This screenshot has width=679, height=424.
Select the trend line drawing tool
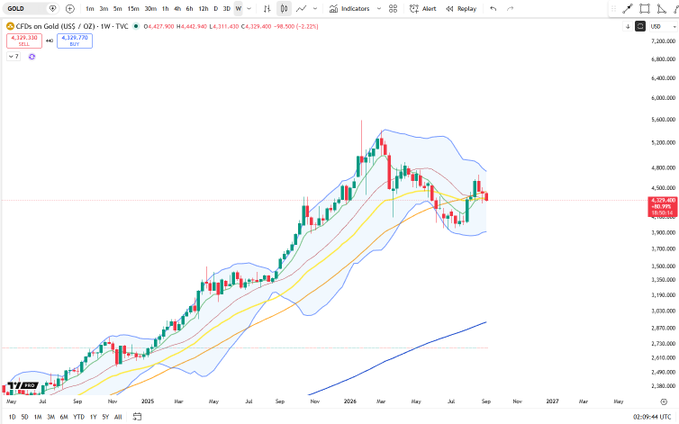point(627,9)
